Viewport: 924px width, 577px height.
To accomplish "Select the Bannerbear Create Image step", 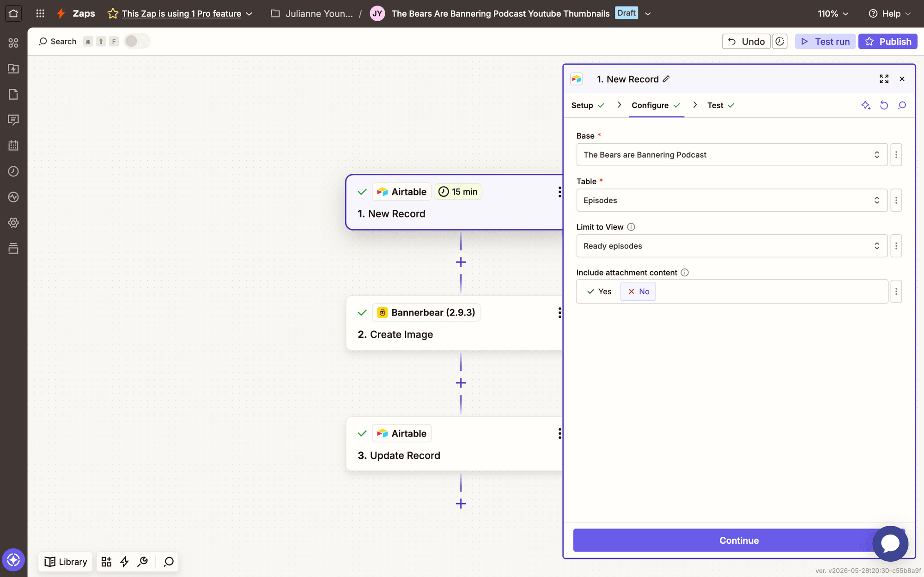I will pyautogui.click(x=455, y=323).
